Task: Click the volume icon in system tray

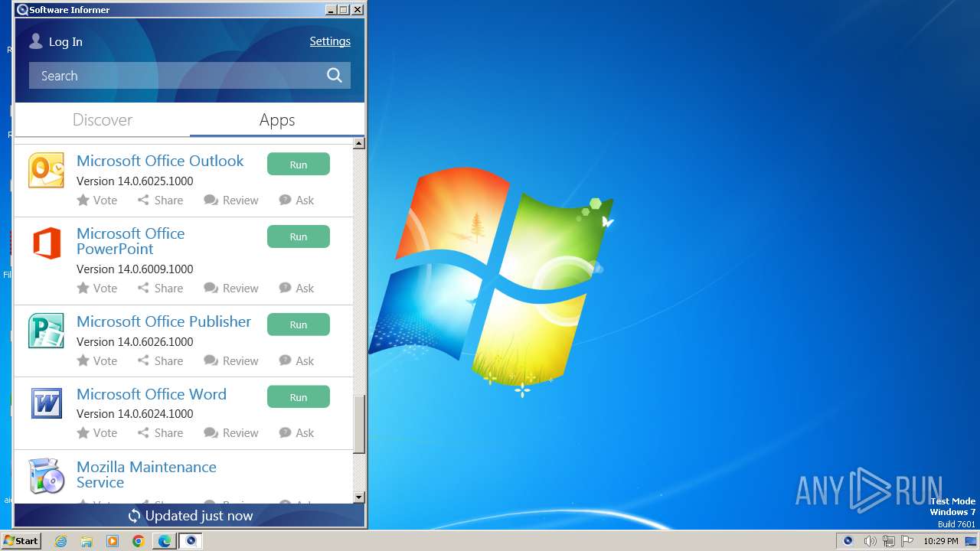Action: (870, 541)
